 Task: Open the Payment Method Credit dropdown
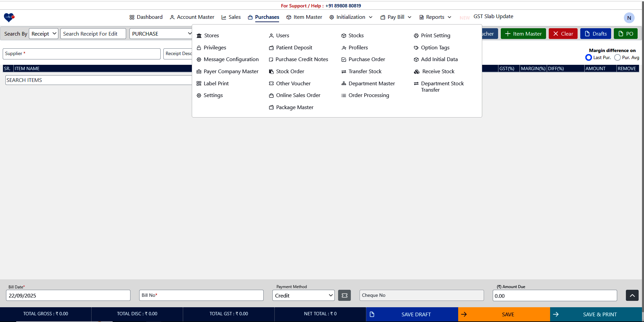point(303,295)
